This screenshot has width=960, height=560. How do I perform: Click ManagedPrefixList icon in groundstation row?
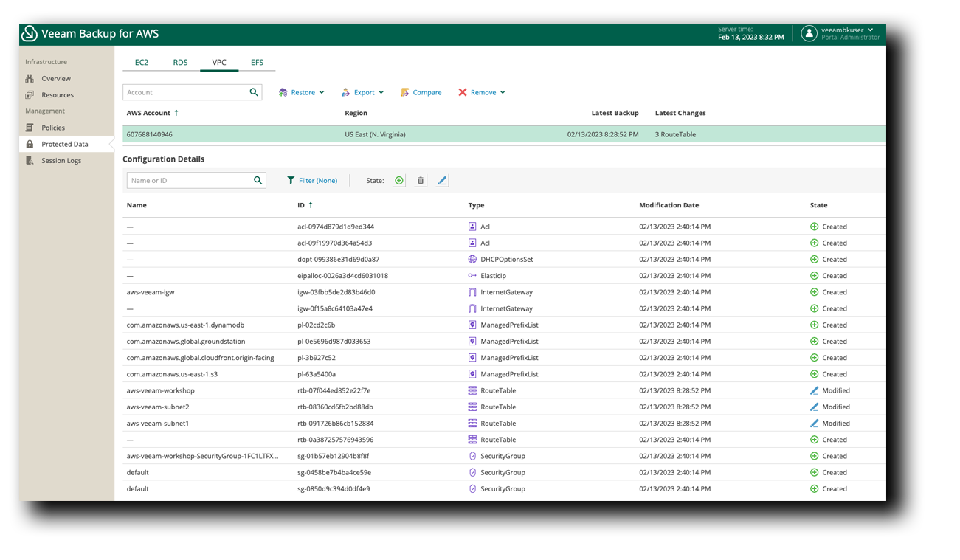coord(472,341)
